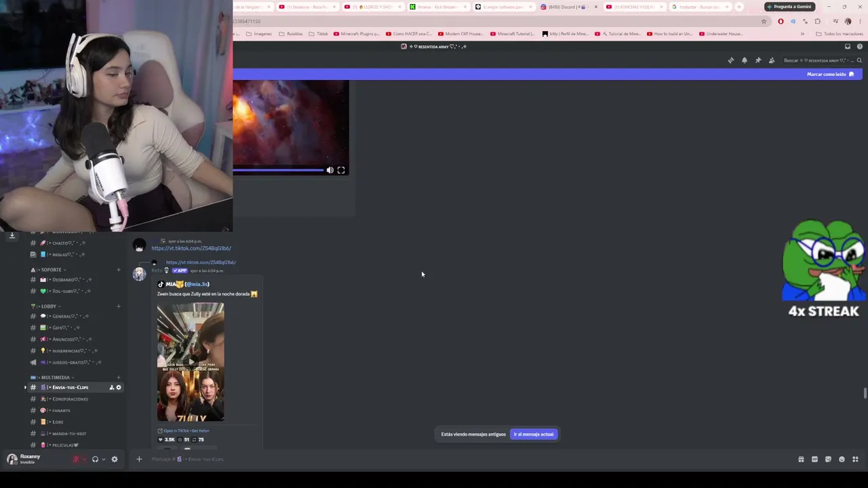Open the gift icon in the message bar
This screenshot has width=868, height=488.
[x=801, y=460]
